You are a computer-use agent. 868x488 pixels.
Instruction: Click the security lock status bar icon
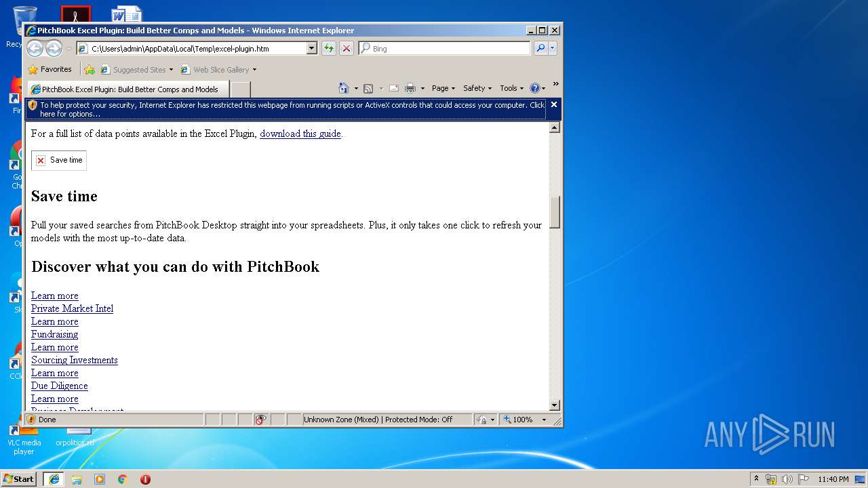(x=481, y=420)
